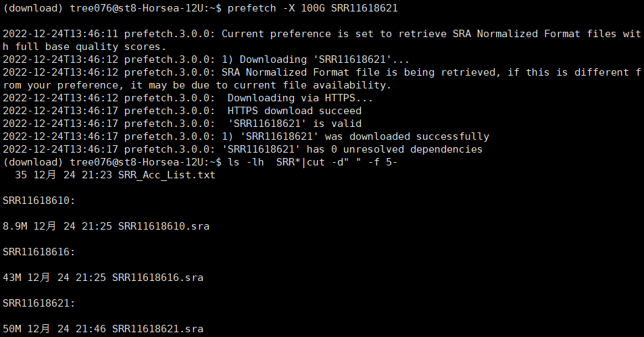Click the '0 unresolved dependencies' text
Image resolution: width=644 pixels, height=337 pixels.
tap(407, 149)
